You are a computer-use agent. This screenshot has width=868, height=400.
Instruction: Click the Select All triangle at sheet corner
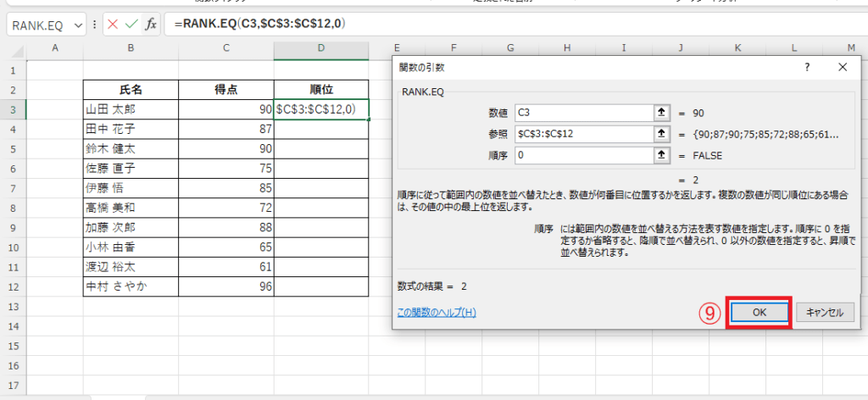[17, 53]
